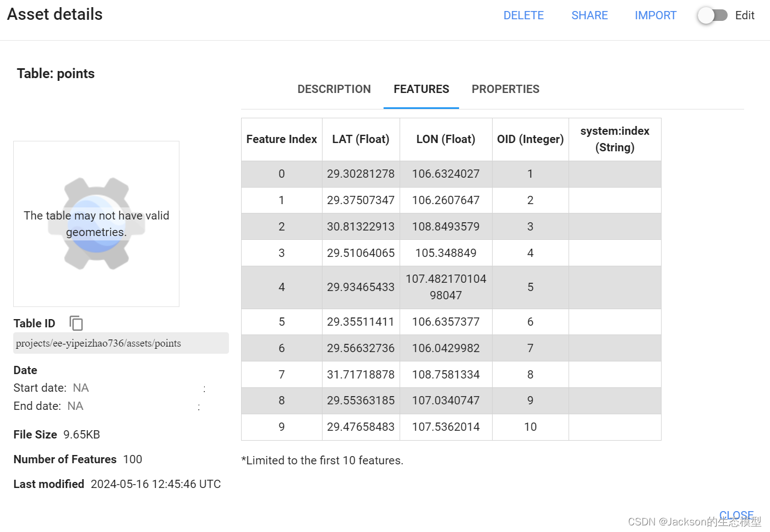The image size is (770, 532).
Task: Click the LON (Float) column header
Action: click(446, 139)
